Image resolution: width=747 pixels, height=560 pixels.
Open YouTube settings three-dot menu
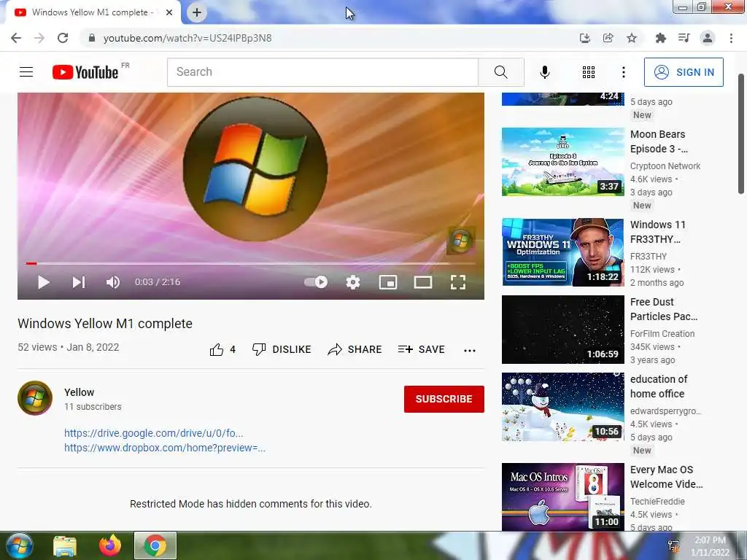pyautogui.click(x=623, y=72)
